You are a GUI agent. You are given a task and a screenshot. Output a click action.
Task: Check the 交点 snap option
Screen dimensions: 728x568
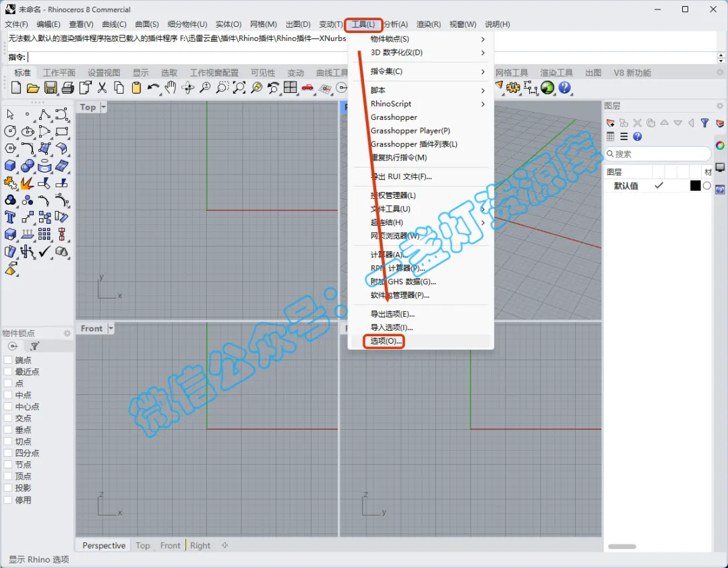(x=8, y=418)
